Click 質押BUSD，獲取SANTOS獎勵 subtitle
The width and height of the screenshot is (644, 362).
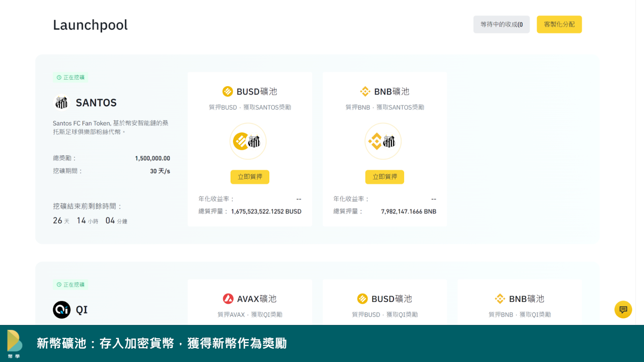(250, 107)
